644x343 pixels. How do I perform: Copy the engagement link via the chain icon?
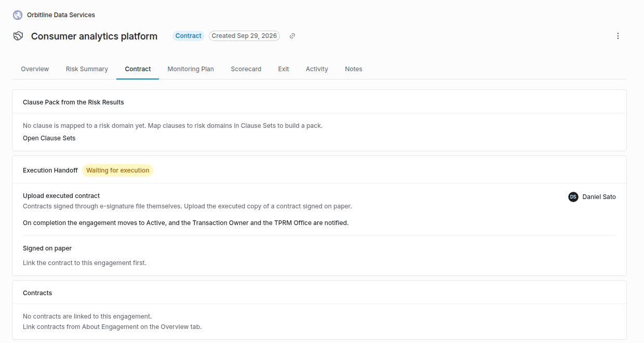click(292, 36)
